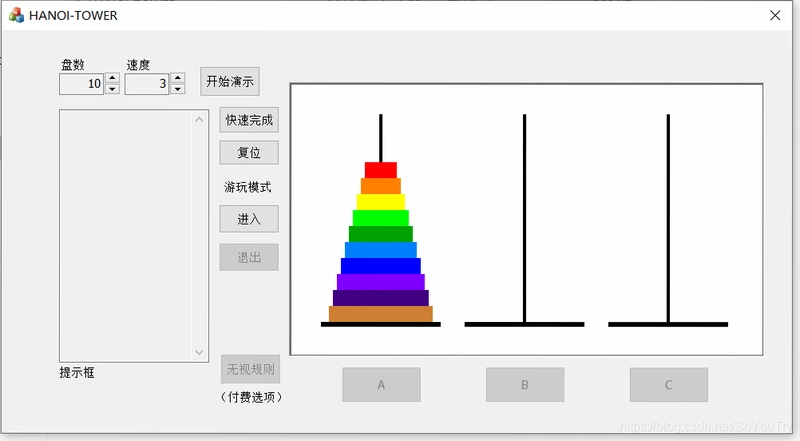Increase the 盘数 disk count with up arrow
This screenshot has width=800, height=441.
point(112,78)
